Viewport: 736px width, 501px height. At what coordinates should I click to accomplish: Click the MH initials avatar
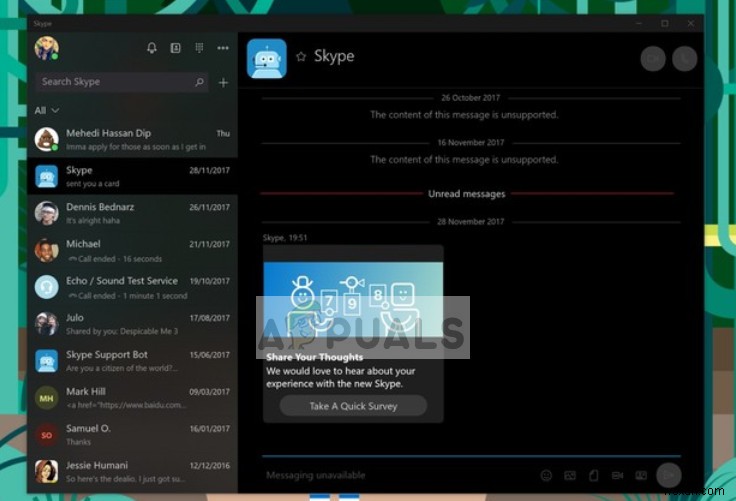pos(46,398)
